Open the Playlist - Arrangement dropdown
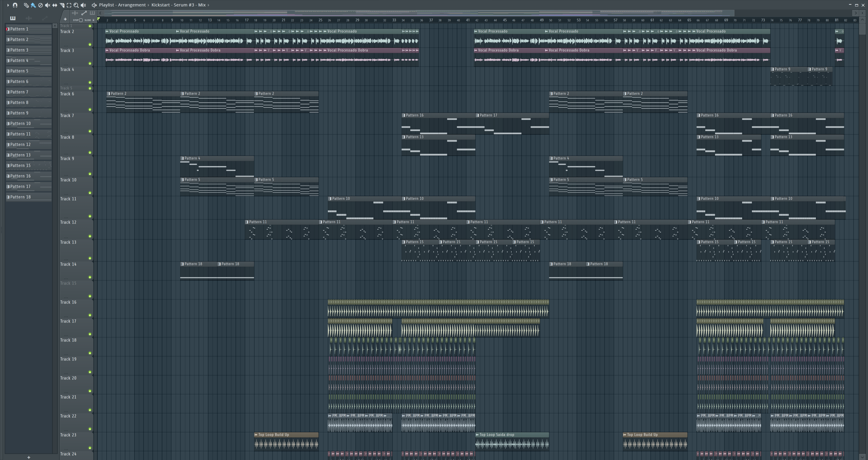This screenshot has width=868, height=460. (122, 5)
